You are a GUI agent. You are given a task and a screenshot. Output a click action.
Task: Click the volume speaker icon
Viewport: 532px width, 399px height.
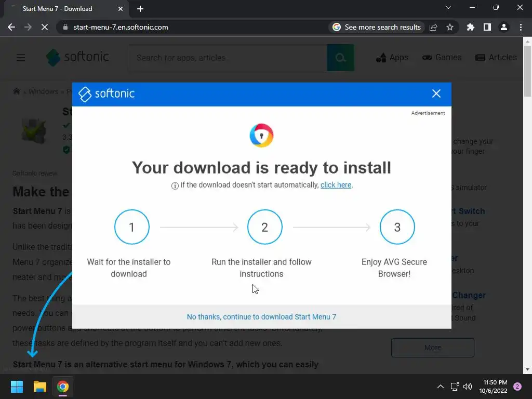(x=468, y=387)
